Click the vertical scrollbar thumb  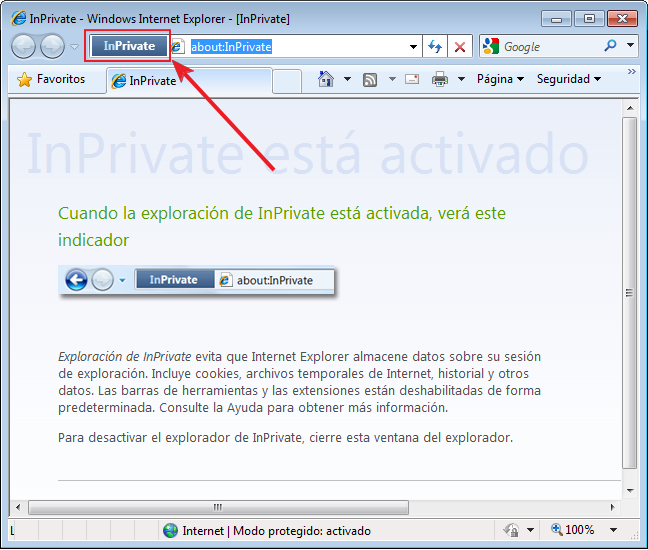pyautogui.click(x=629, y=293)
